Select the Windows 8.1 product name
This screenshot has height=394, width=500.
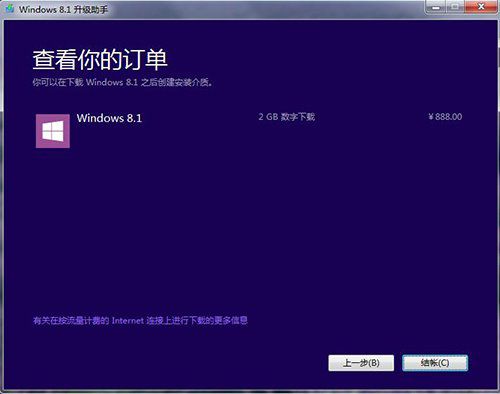109,118
